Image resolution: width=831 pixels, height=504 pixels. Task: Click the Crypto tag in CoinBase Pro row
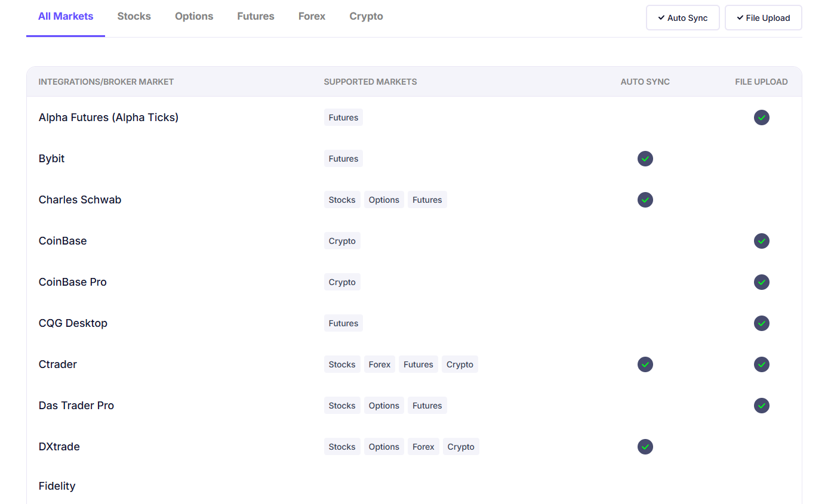pyautogui.click(x=342, y=282)
